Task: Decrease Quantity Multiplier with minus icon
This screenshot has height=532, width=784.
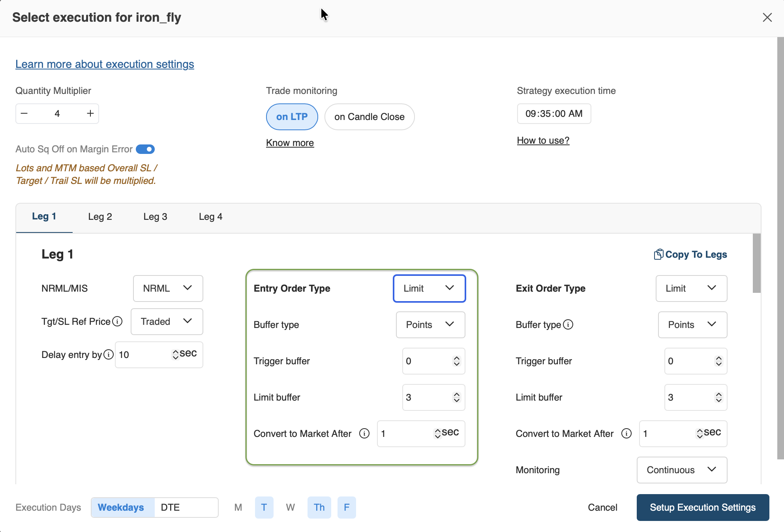Action: (24, 114)
